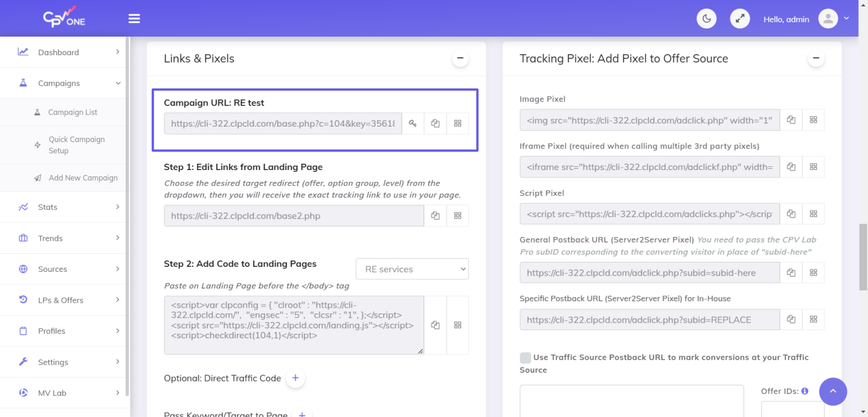Collapse the Tracking Pixel panel
868x417 pixels.
click(816, 59)
